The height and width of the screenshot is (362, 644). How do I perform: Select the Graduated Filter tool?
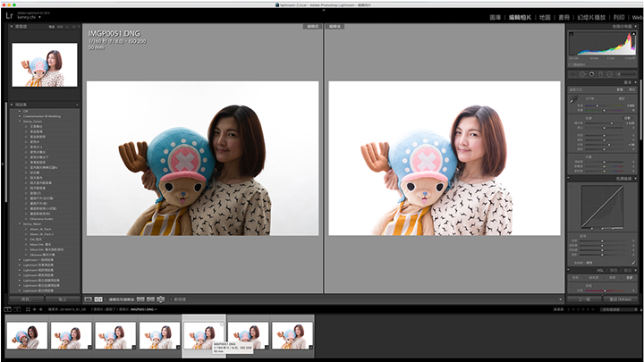coord(600,74)
